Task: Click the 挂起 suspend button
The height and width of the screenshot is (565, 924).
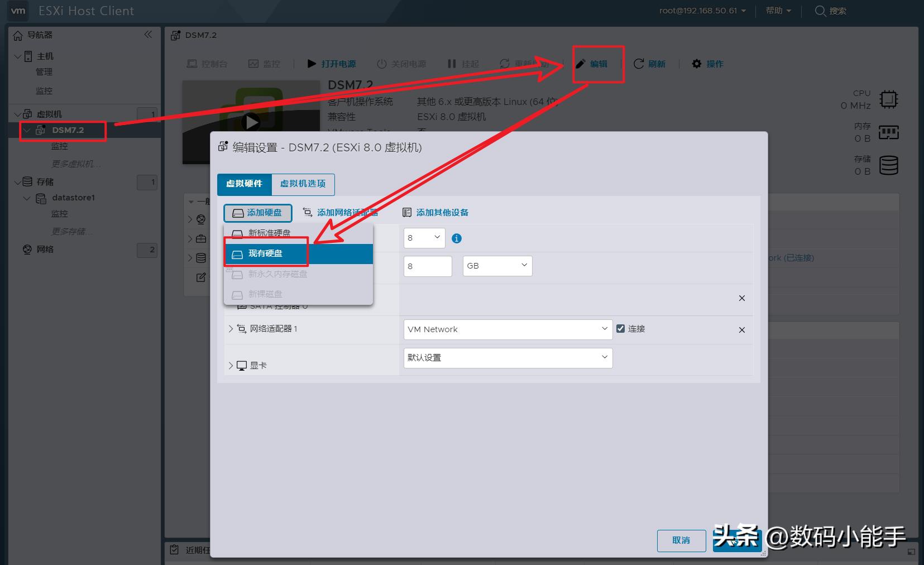Action: point(463,64)
